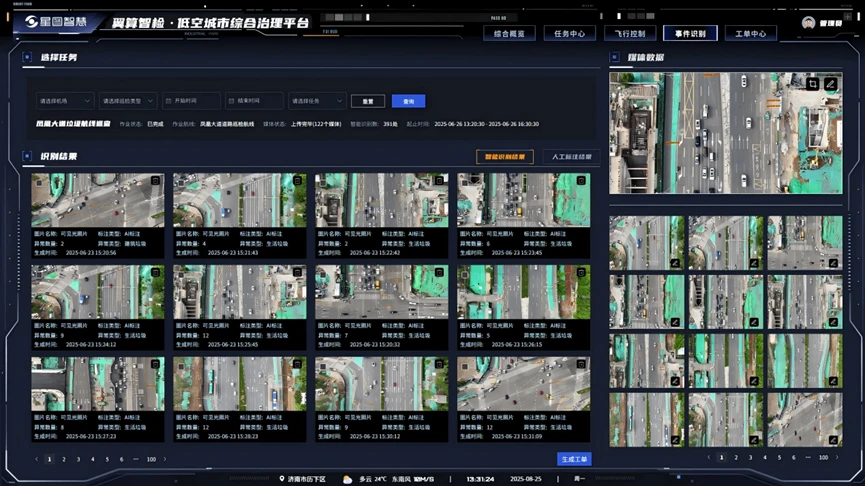The image size is (865, 486).
Task: Open the 请选择任务 dropdown
Action: (317, 101)
